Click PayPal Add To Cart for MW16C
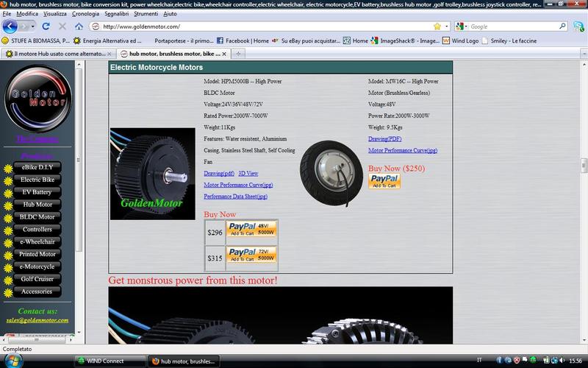588x368 pixels. coord(384,181)
